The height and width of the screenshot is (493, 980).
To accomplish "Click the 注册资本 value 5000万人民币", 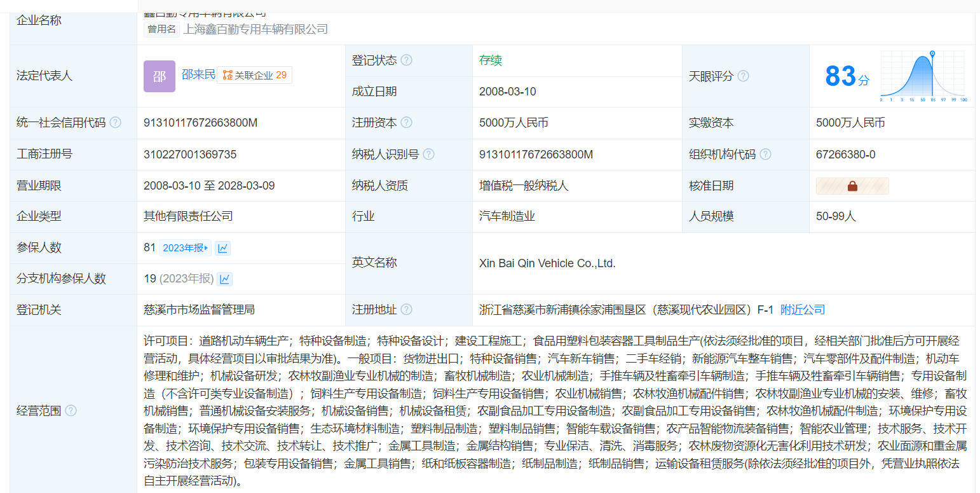I will 514,123.
